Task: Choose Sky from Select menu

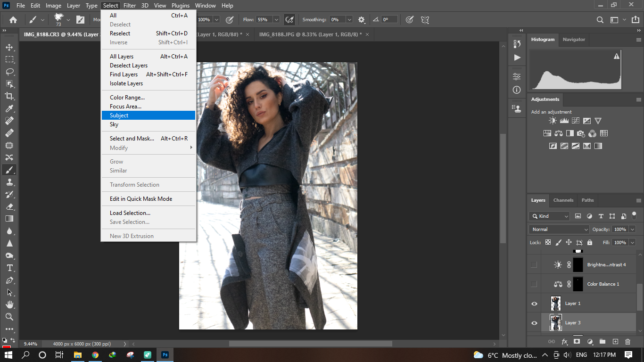Action: pos(149,124)
